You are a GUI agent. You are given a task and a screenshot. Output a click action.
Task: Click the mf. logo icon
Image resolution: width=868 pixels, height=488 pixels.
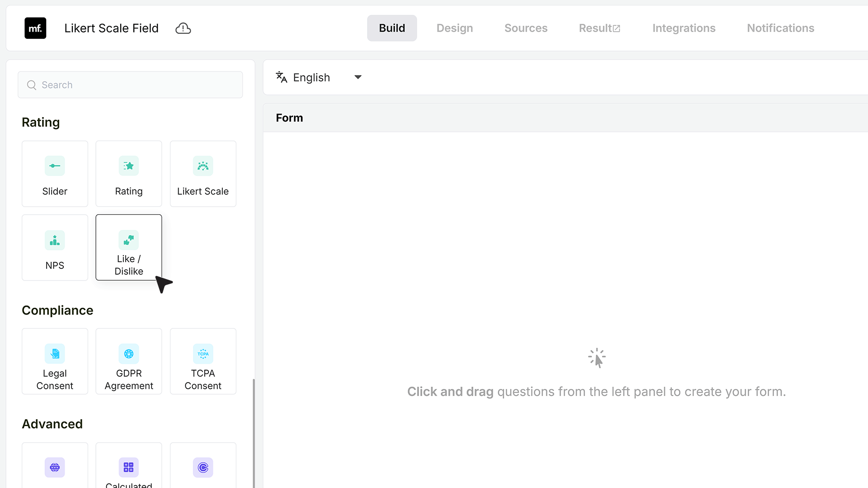coord(35,28)
